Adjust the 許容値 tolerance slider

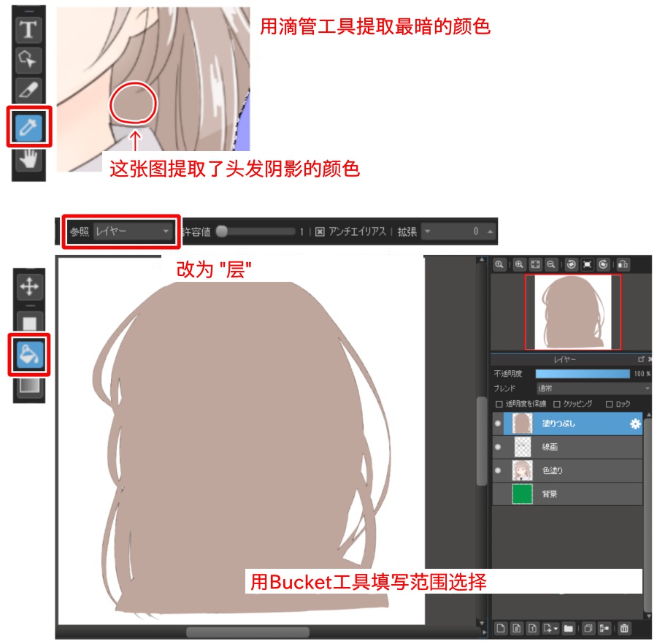click(257, 231)
